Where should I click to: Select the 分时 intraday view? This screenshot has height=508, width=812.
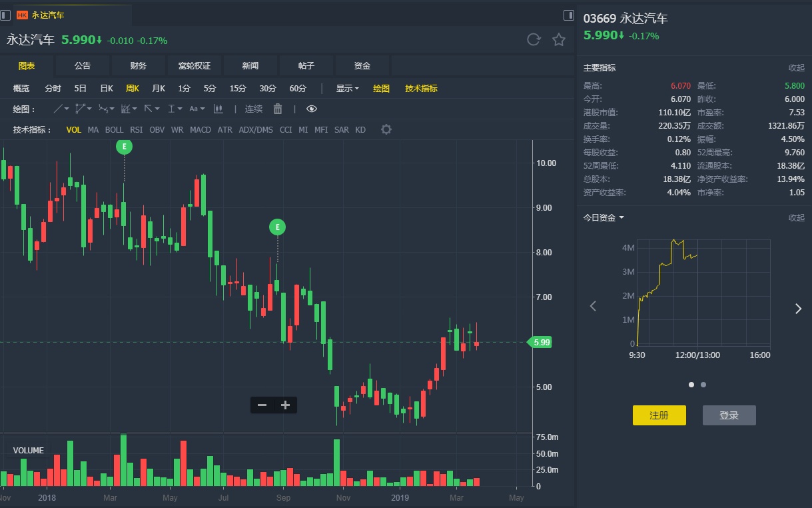coord(53,88)
